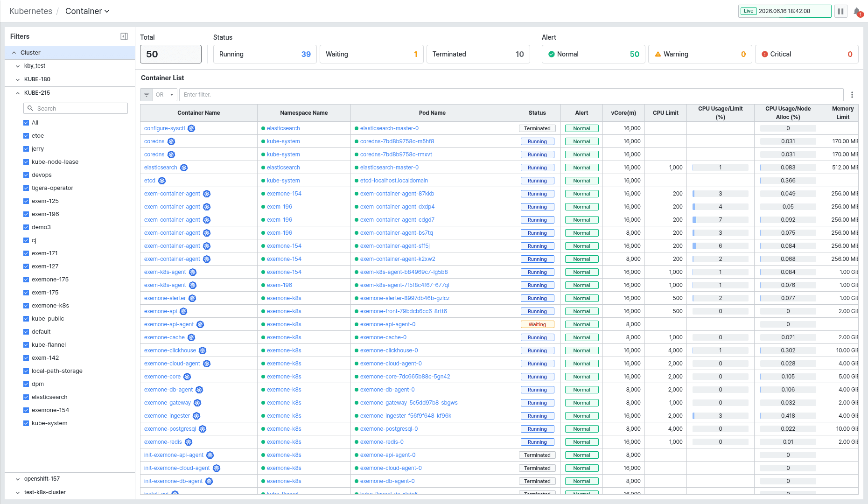
Task: Collapse the Filters panel with the panel icon
Action: pos(124,36)
